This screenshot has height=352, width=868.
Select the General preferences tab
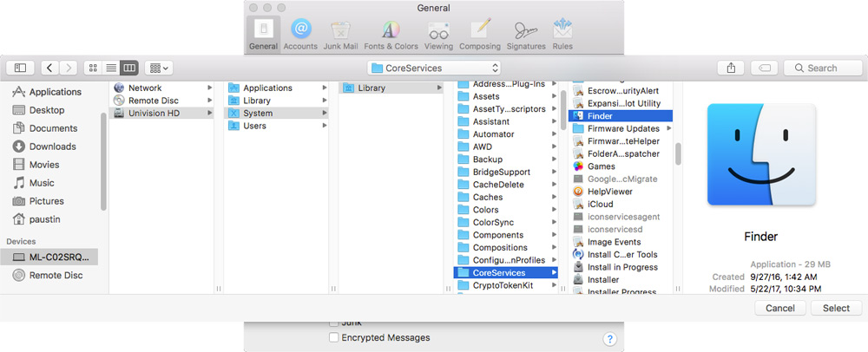(x=264, y=35)
